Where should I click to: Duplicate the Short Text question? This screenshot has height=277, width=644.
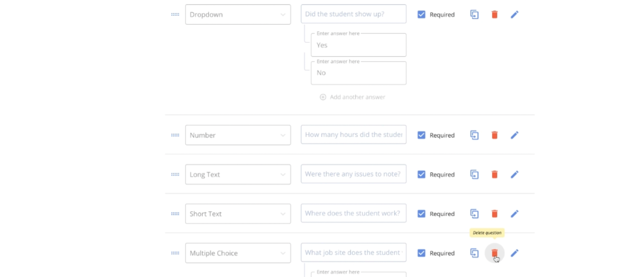[475, 214]
